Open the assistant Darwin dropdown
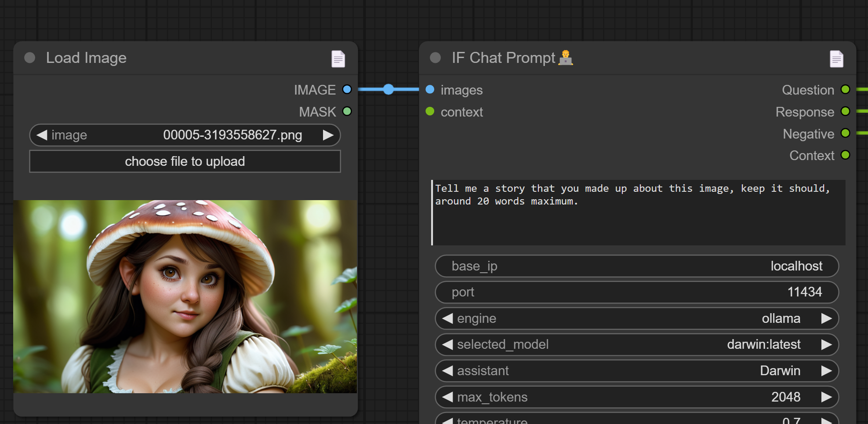868x424 pixels. [x=636, y=371]
